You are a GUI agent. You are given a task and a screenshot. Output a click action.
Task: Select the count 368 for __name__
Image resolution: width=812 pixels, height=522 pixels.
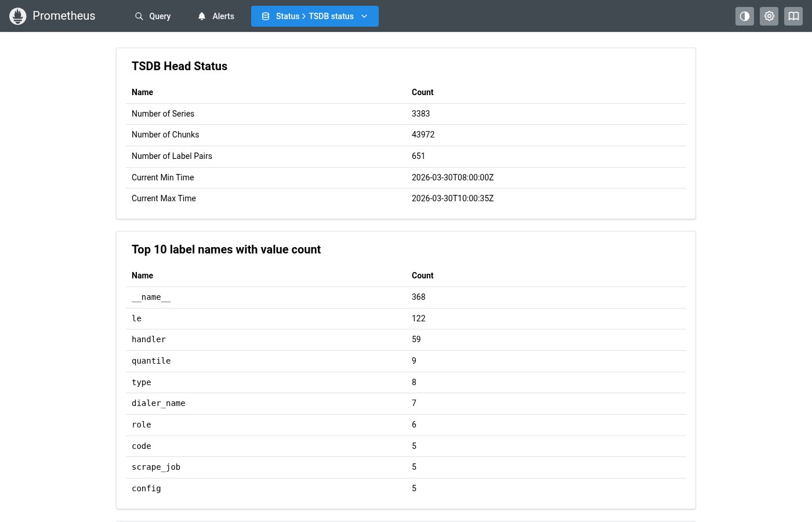pyautogui.click(x=418, y=297)
